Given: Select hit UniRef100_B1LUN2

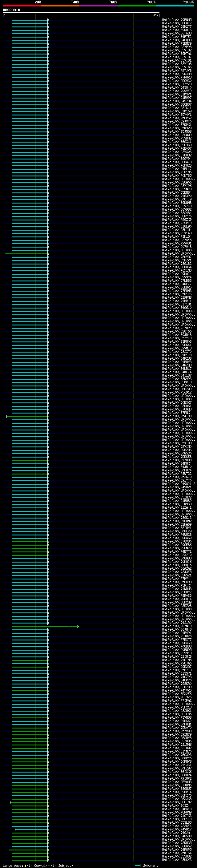Looking at the screenshot, I should pos(177,521).
